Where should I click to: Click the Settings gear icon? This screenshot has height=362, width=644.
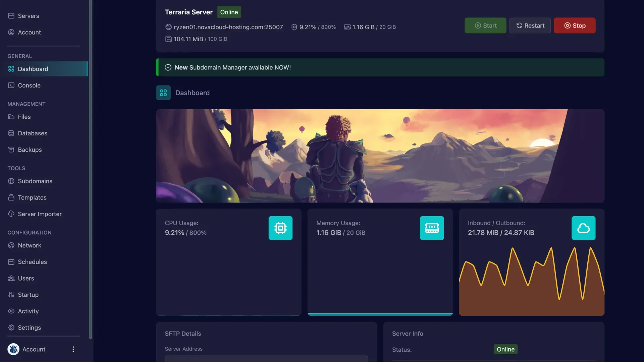[11, 327]
